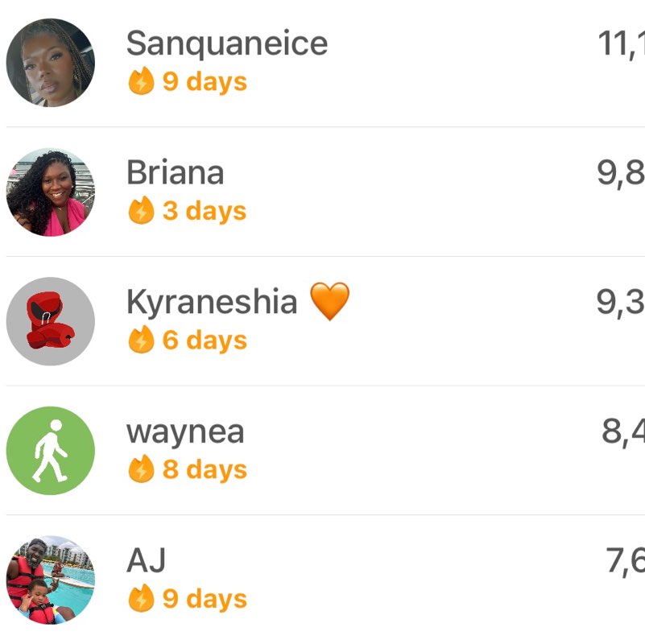Screen dimensions: 645x644
Task: Tap the flame icon beside 8 days
Action: [x=141, y=469]
